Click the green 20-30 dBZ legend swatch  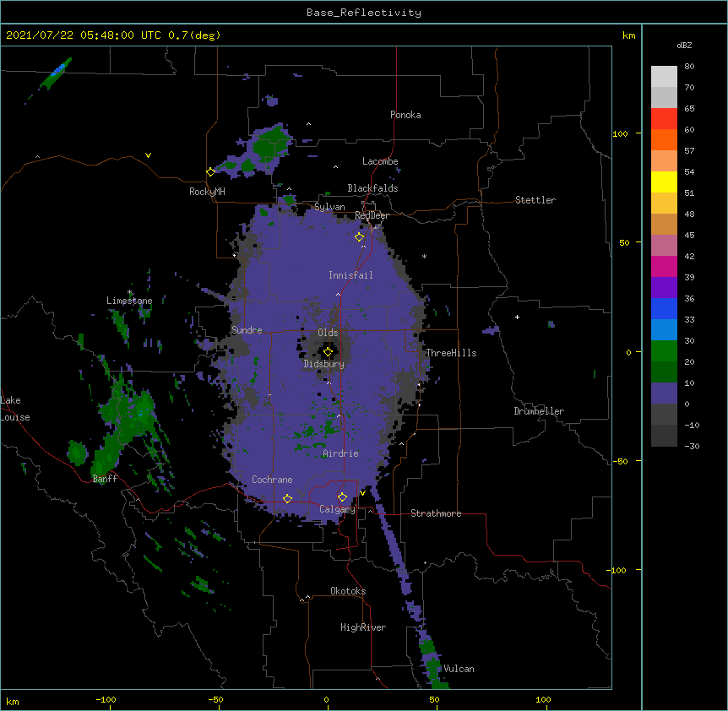[664, 351]
